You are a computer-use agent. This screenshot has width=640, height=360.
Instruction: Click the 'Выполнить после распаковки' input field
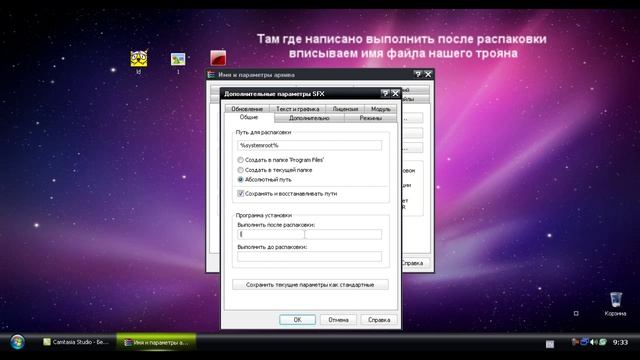click(x=309, y=234)
